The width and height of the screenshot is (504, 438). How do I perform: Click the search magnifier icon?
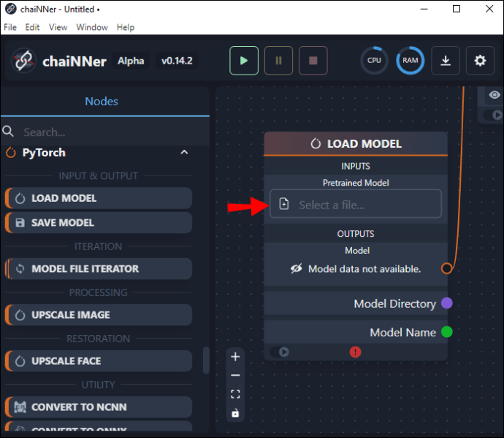[x=8, y=132]
